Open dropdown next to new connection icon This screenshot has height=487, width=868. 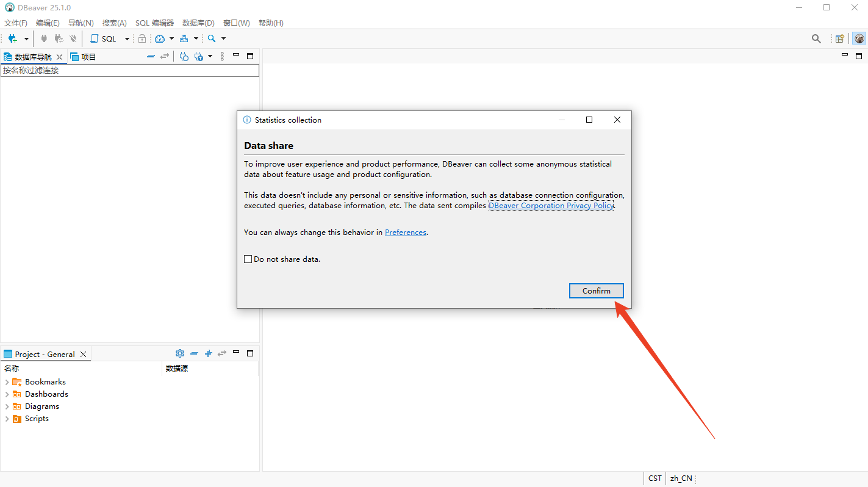[26, 38]
